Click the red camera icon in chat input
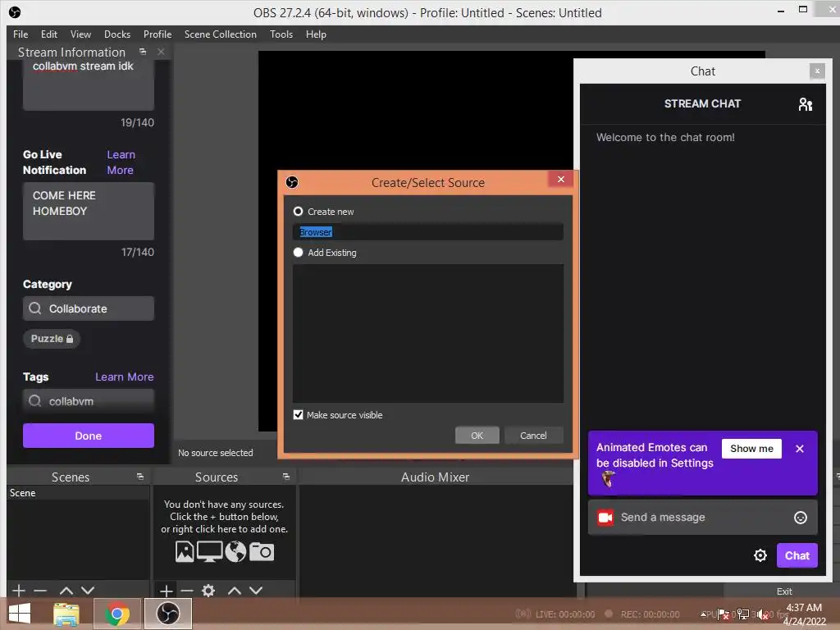This screenshot has width=840, height=630. pos(606,518)
